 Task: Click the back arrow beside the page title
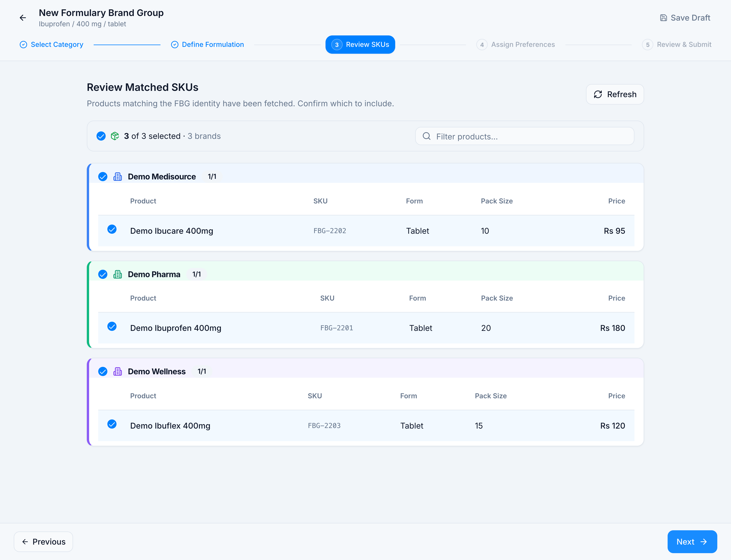[23, 18]
